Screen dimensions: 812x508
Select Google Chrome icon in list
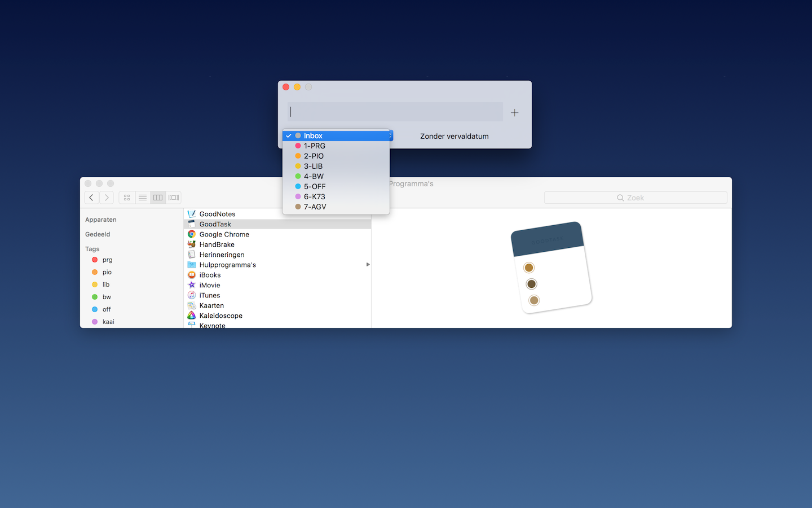coord(192,234)
